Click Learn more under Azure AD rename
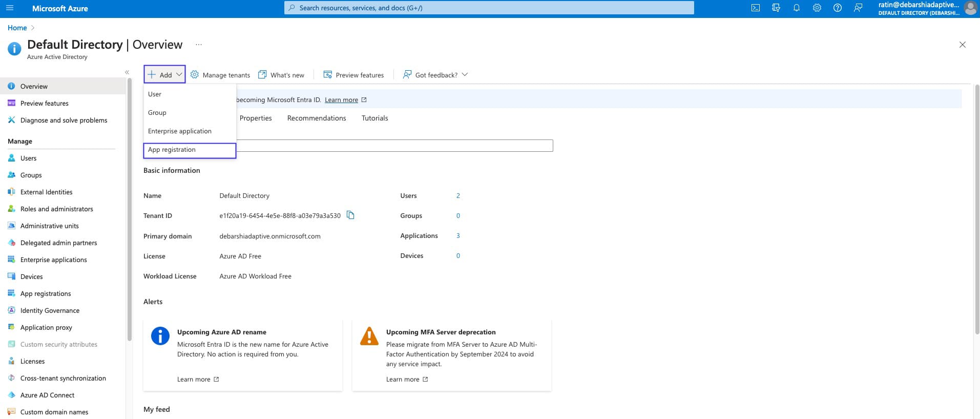The height and width of the screenshot is (419, 980). 198,380
